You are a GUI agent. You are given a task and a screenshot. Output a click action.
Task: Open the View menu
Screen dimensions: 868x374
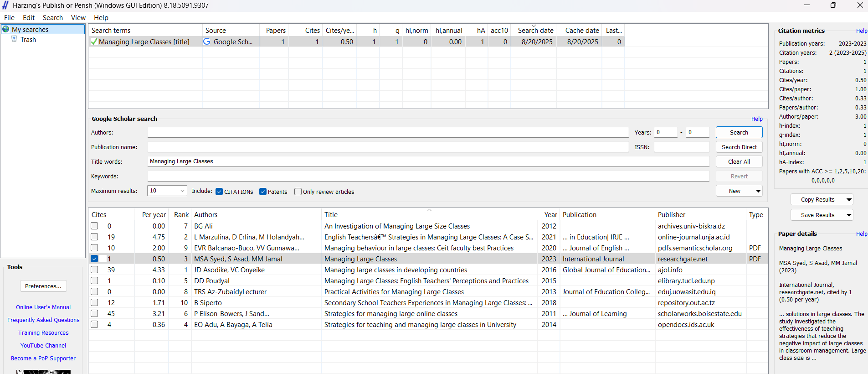(78, 18)
